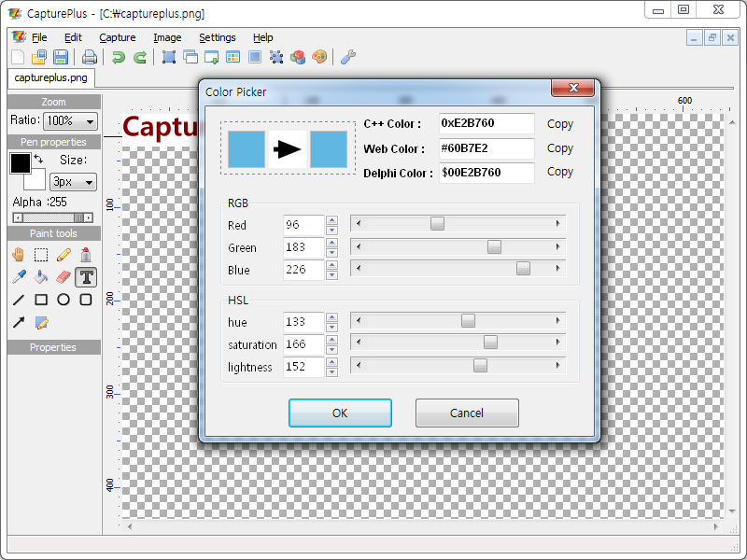Image resolution: width=747 pixels, height=560 pixels.
Task: Expand the pen Size dropdown
Action: pyautogui.click(x=74, y=182)
